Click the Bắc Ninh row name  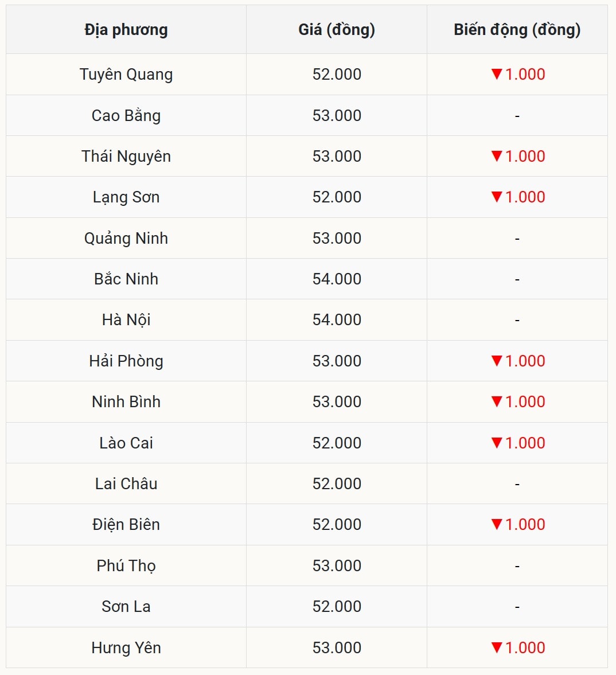click(126, 279)
